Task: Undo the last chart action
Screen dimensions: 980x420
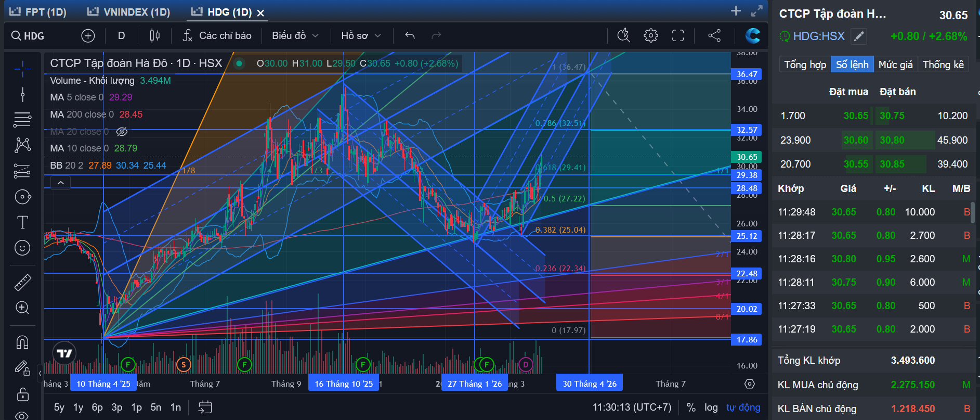Action: (410, 35)
